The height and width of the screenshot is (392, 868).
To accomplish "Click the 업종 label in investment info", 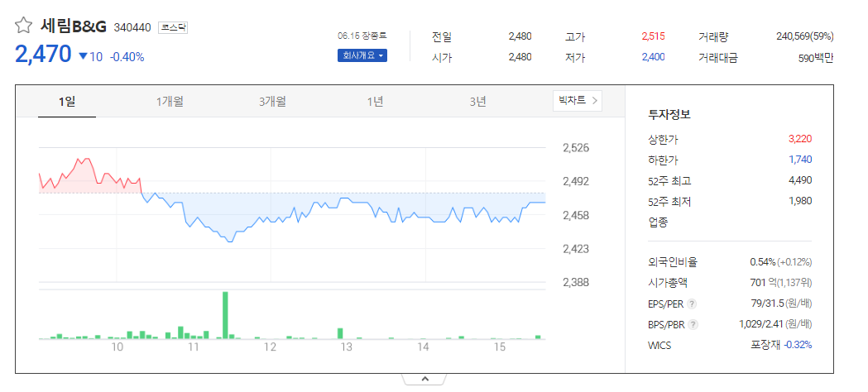I will pyautogui.click(x=658, y=222).
